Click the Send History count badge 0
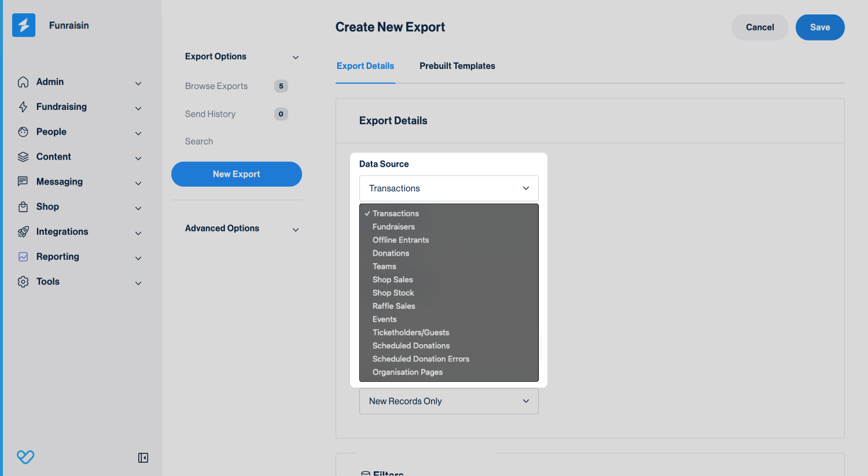 [x=281, y=115]
